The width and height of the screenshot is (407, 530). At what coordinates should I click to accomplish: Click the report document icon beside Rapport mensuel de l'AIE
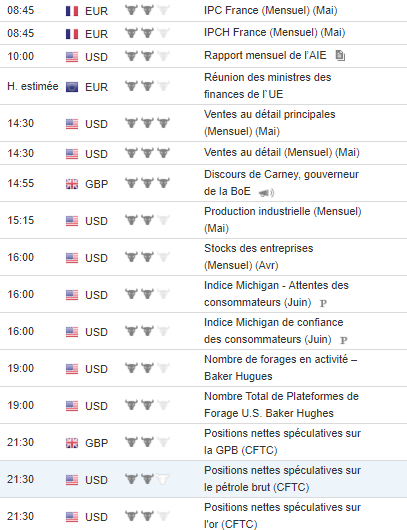click(340, 55)
